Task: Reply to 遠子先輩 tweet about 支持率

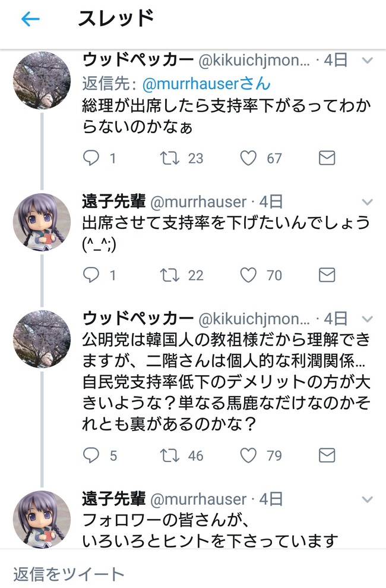Action: (91, 275)
